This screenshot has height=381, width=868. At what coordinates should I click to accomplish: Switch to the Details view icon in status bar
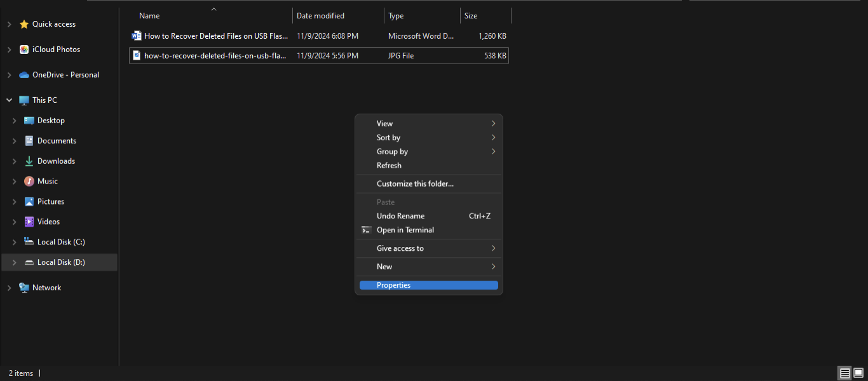tap(844, 373)
